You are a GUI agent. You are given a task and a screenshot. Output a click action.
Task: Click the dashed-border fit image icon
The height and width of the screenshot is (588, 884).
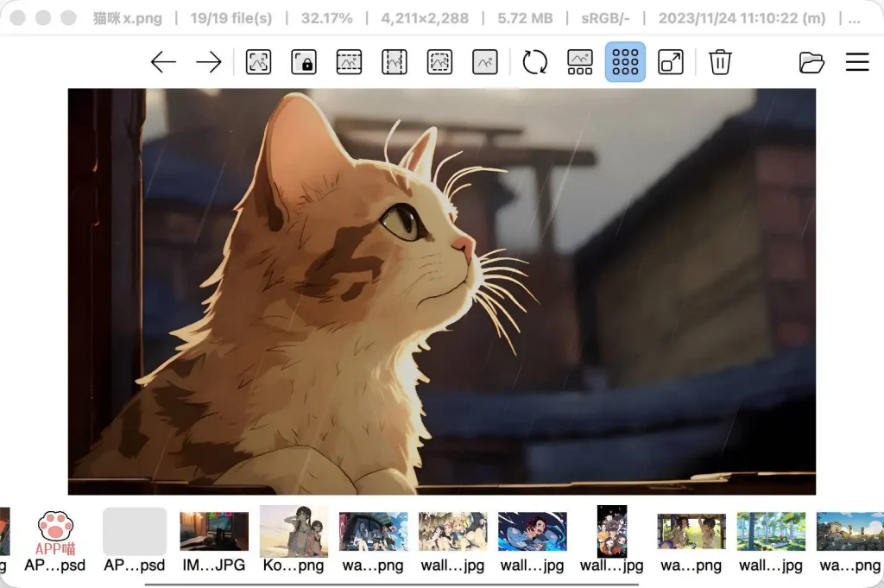(440, 62)
